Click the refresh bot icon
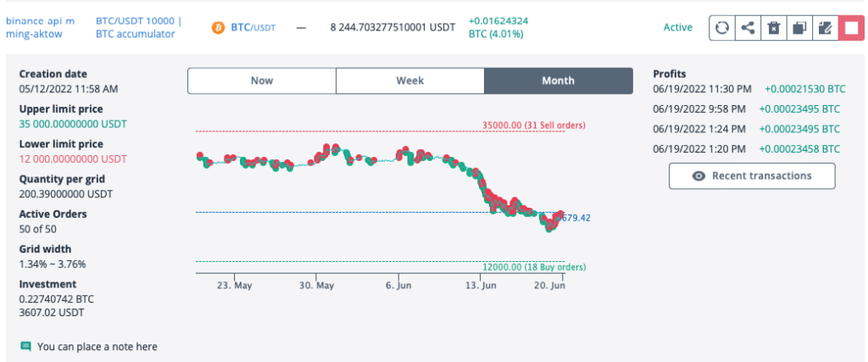This screenshot has height=362, width=868. coord(722,27)
